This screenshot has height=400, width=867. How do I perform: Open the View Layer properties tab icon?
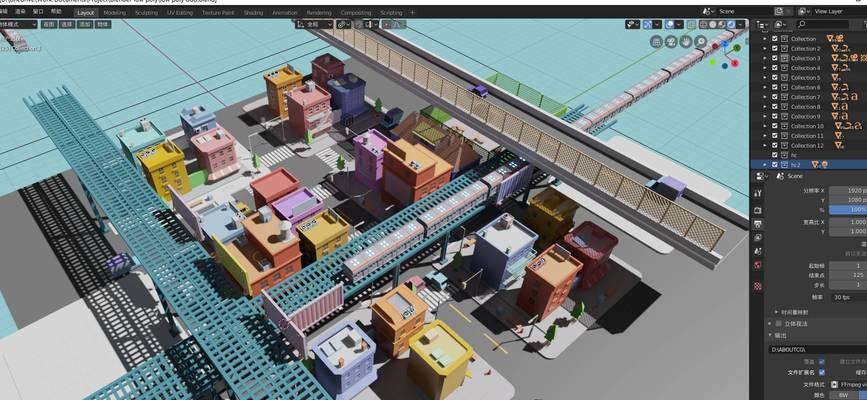pos(758,238)
